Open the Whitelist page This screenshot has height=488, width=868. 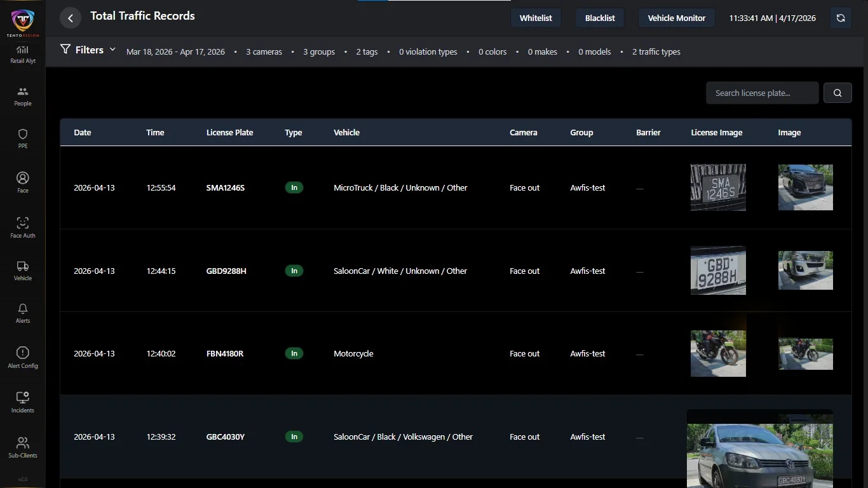(x=536, y=18)
